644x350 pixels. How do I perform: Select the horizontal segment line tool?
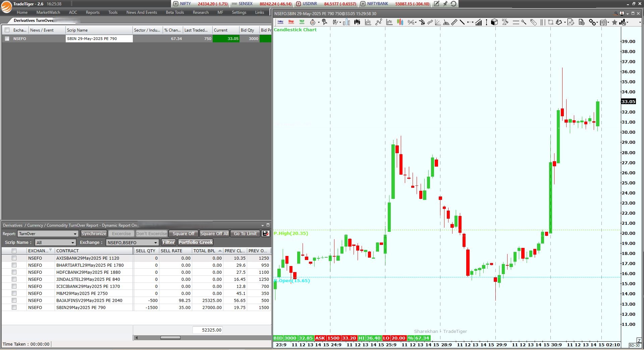pos(470,22)
